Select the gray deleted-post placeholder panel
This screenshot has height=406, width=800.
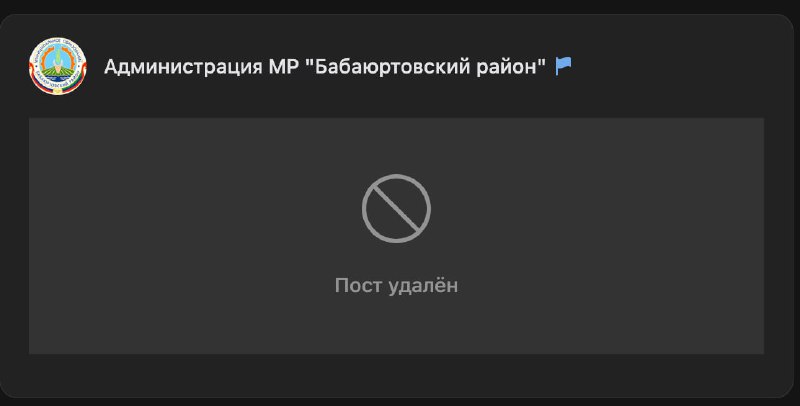(396, 236)
